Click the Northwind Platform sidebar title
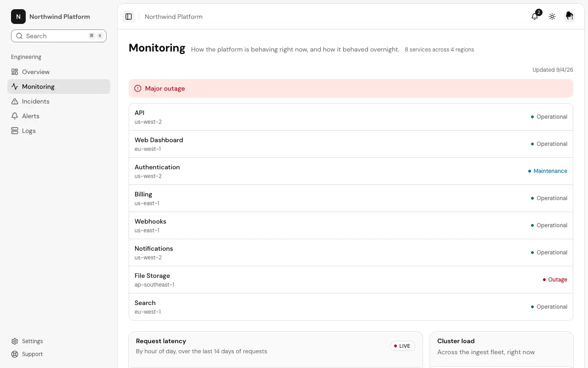Image resolution: width=588 pixels, height=368 pixels. point(60,17)
